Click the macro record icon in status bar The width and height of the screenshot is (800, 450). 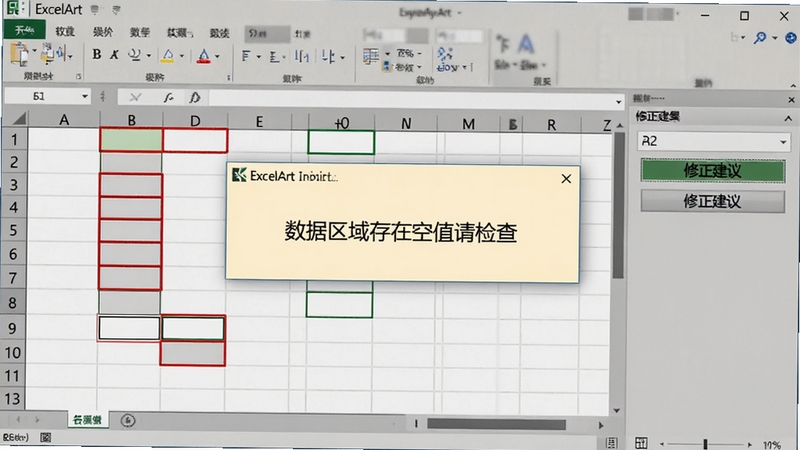45,437
